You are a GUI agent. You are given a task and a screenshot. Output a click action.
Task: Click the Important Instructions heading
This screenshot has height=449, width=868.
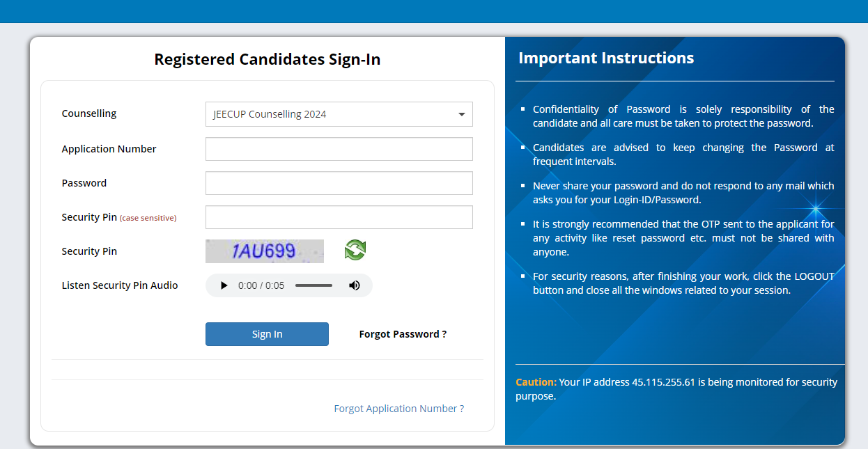pyautogui.click(x=606, y=58)
